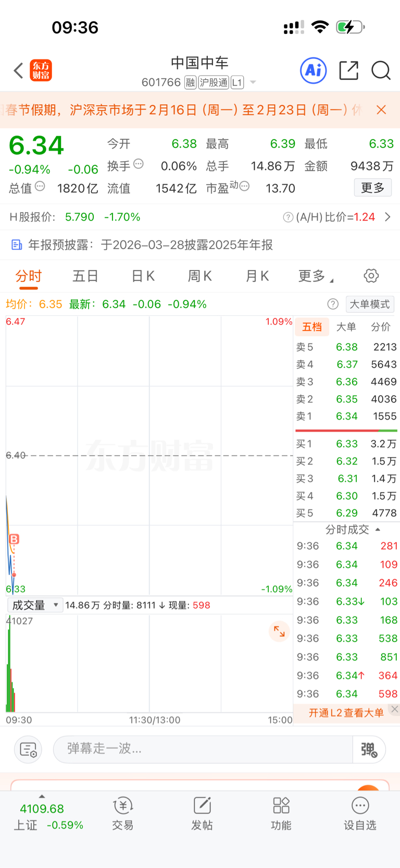Screen dimensions: 400x868
Task: Tap the share icon
Action: [x=348, y=70]
